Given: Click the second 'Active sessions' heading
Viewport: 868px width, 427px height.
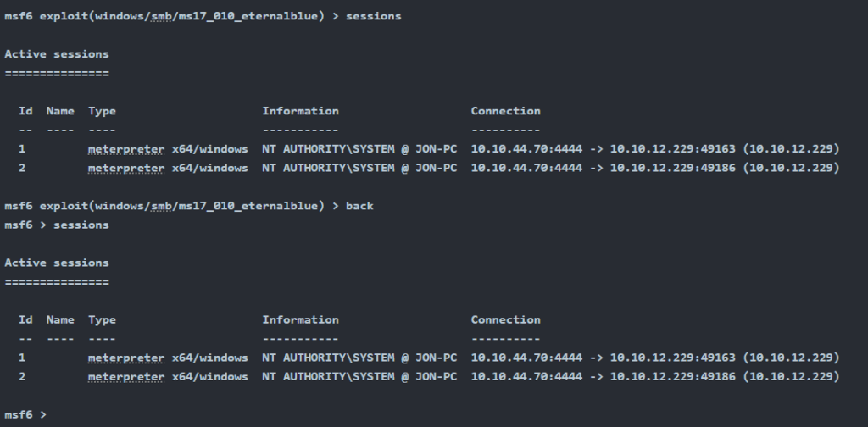Looking at the screenshot, I should tap(57, 263).
